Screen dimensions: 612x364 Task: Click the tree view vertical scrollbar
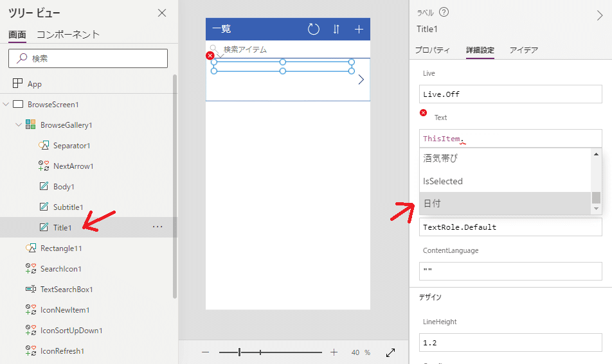pyautogui.click(x=175, y=186)
